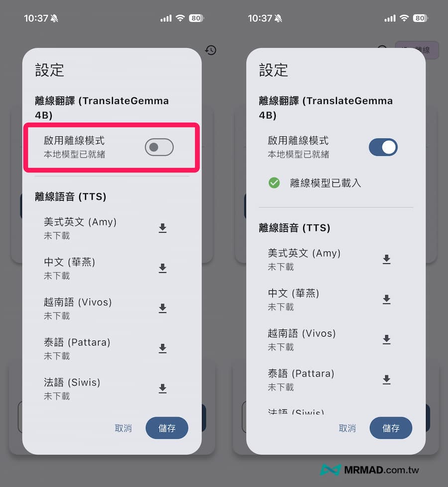Download 泰語 (Pattara) in right dialog
Viewport: 448px width, 487px height.
[387, 379]
